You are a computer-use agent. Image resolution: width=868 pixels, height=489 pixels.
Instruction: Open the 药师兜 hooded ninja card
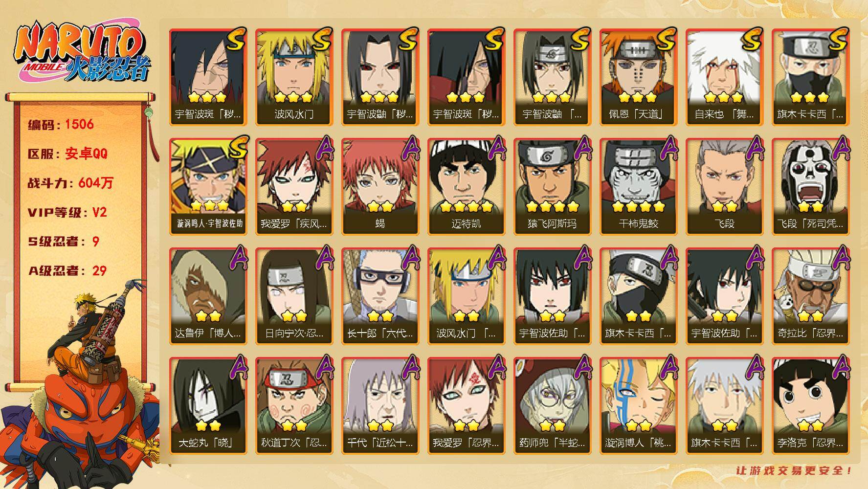pos(552,406)
